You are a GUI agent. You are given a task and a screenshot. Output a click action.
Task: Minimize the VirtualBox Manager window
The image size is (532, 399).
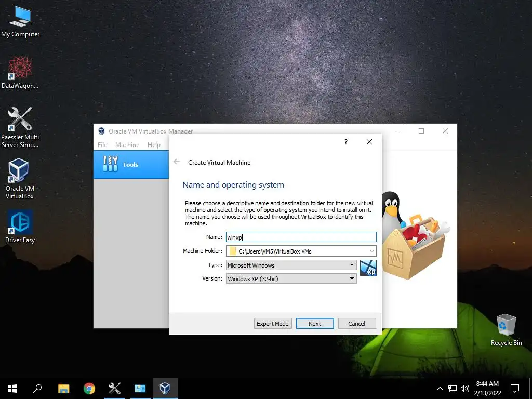[398, 131]
